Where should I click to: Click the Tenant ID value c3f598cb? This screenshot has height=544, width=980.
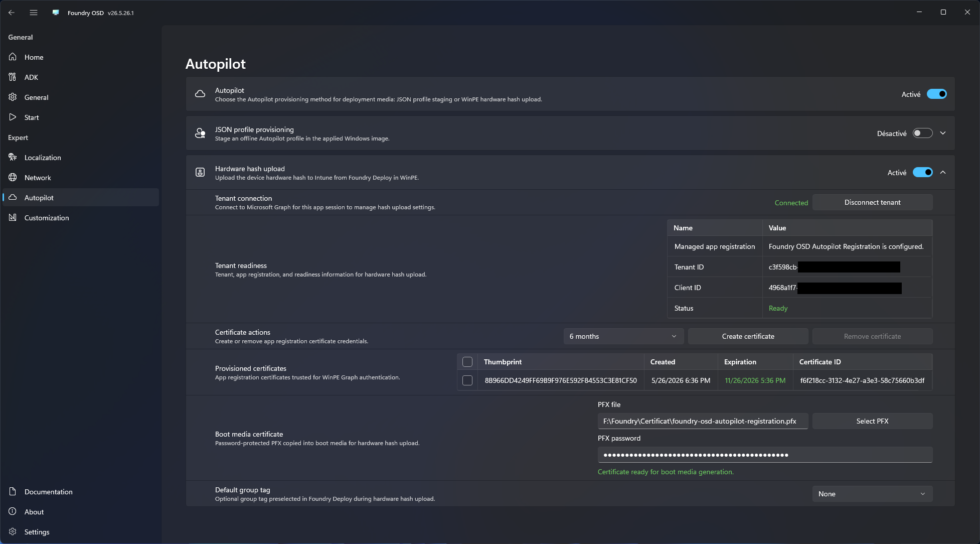pyautogui.click(x=782, y=267)
